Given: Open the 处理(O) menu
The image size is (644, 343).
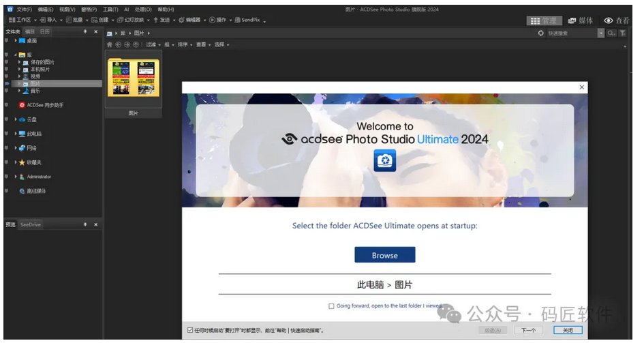Looking at the screenshot, I should [x=143, y=10].
